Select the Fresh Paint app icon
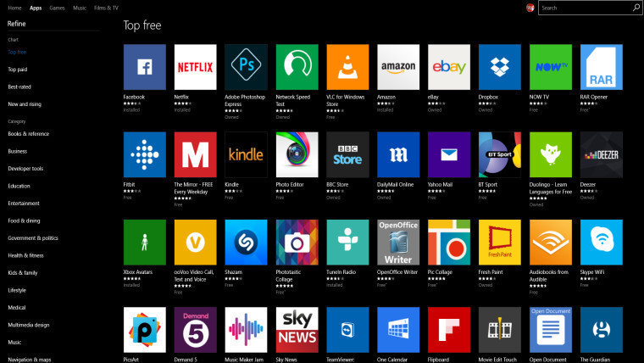 coord(500,242)
